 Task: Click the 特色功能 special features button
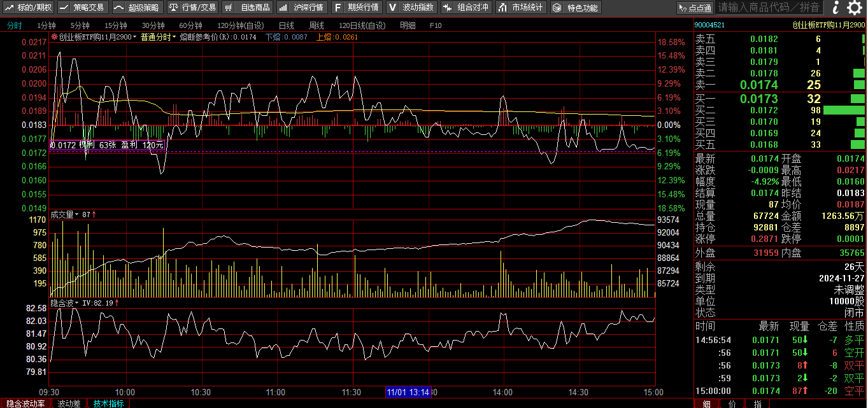coord(576,8)
